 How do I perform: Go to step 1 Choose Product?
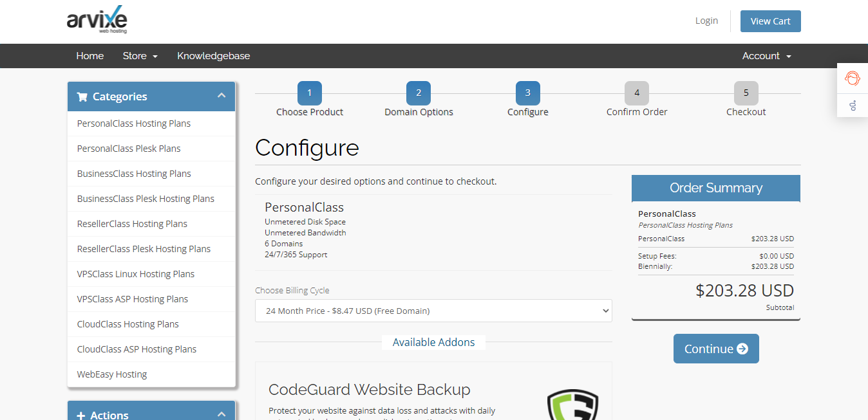tap(310, 100)
